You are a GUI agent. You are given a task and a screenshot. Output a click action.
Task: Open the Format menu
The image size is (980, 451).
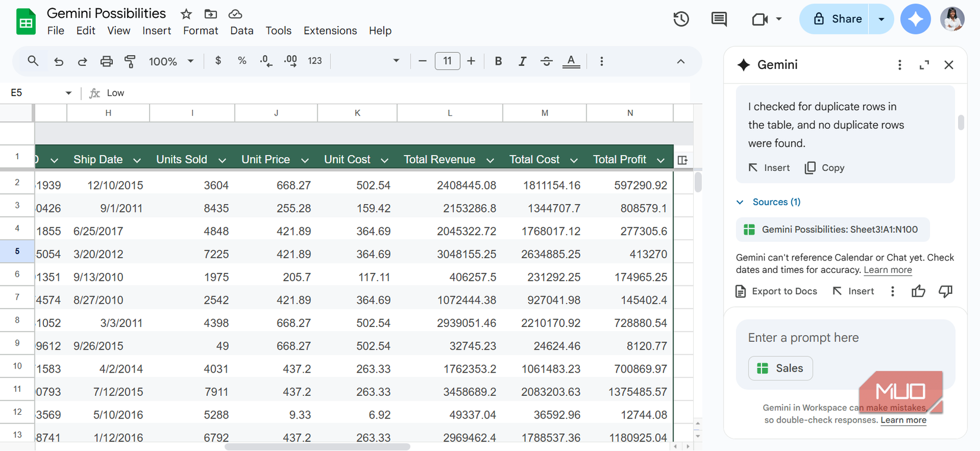coord(200,30)
